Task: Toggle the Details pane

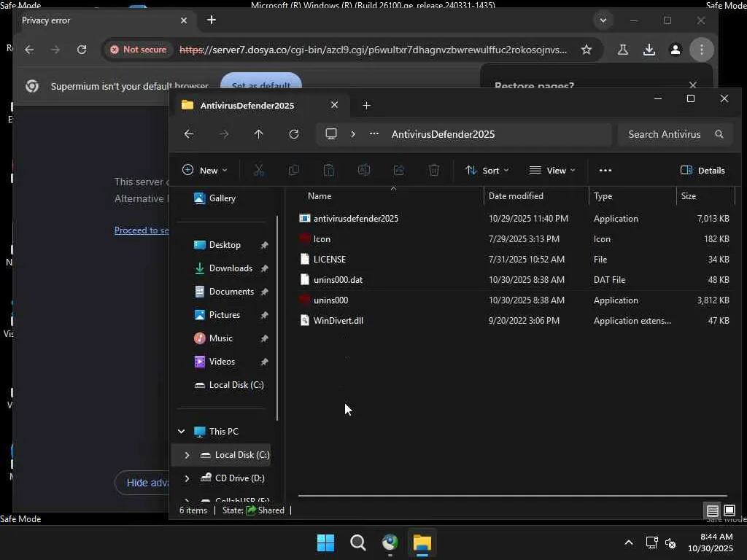Action: [x=703, y=171]
